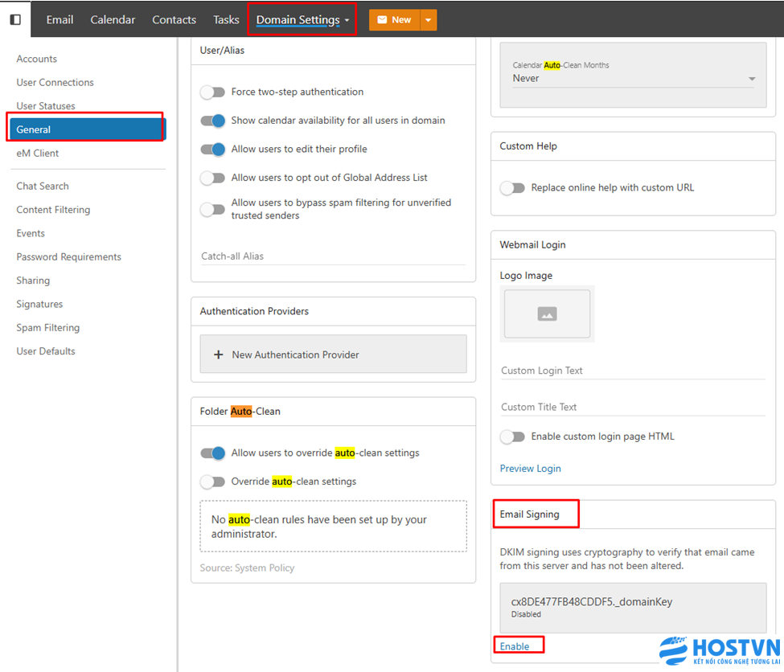Open the Contacts tab

tap(174, 20)
